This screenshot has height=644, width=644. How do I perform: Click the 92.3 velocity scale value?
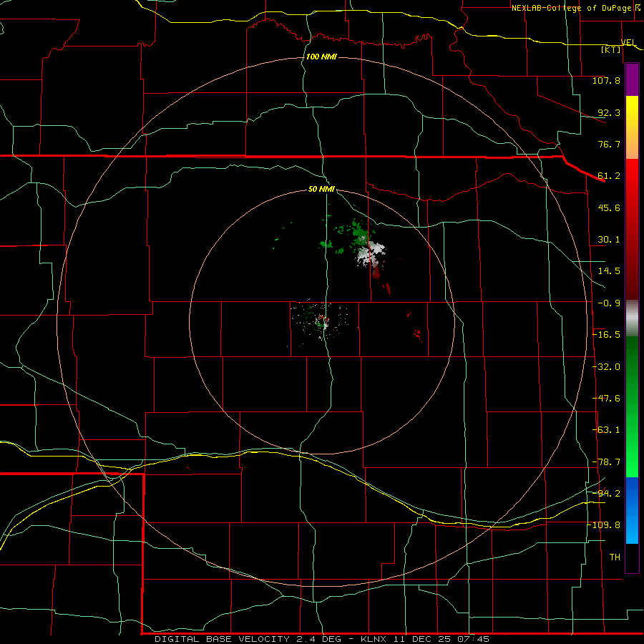609,112
